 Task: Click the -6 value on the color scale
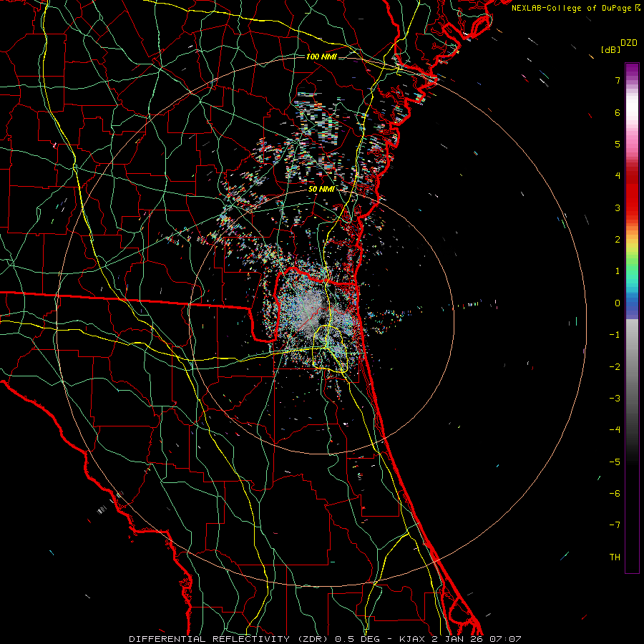coord(615,494)
